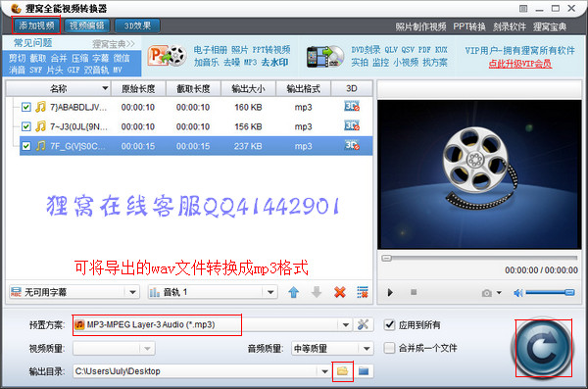Toggle 3D icon on first mp3 row
Screen dimensions: 588x389
[x=352, y=107]
